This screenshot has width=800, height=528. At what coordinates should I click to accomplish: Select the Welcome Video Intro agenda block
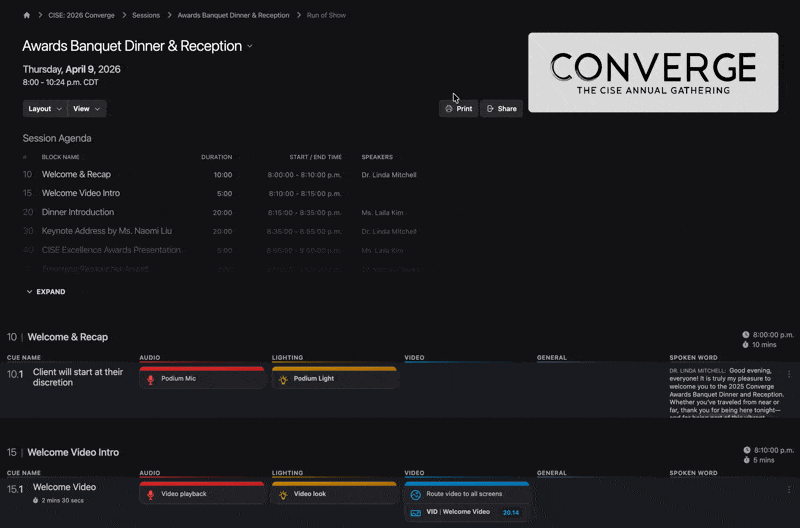pos(81,193)
